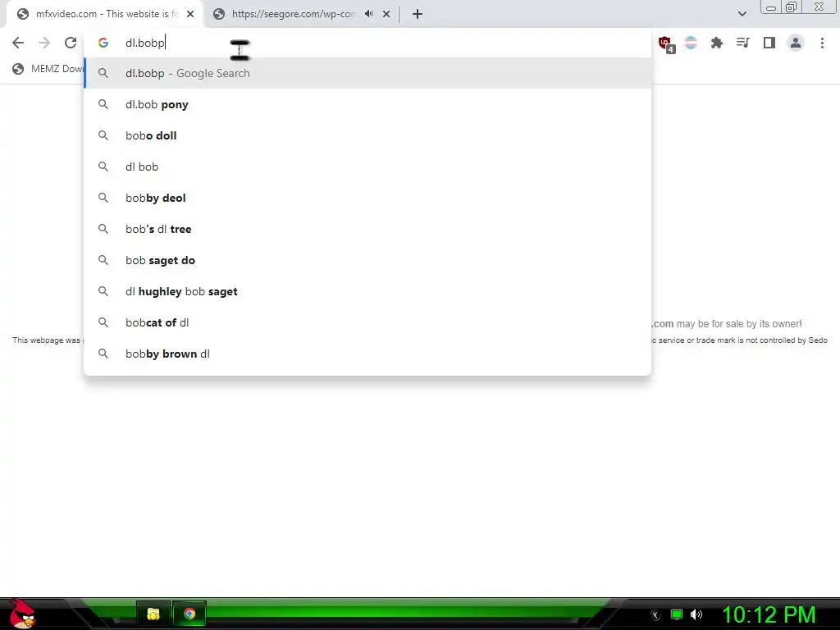Open a new tab with the plus button
The height and width of the screenshot is (630, 840).
(x=418, y=14)
